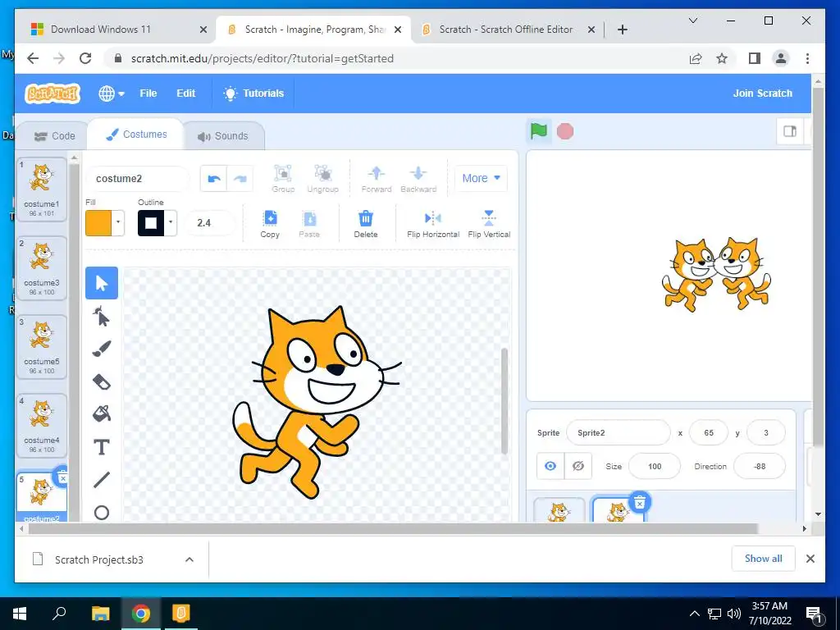The height and width of the screenshot is (630, 840).
Task: Show hidden system tray icons
Action: tap(694, 614)
